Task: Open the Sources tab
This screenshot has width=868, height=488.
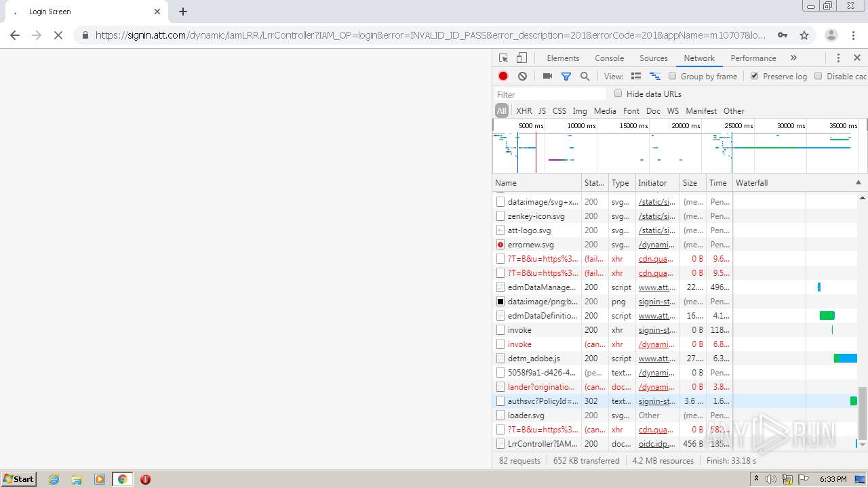Action: click(x=654, y=58)
